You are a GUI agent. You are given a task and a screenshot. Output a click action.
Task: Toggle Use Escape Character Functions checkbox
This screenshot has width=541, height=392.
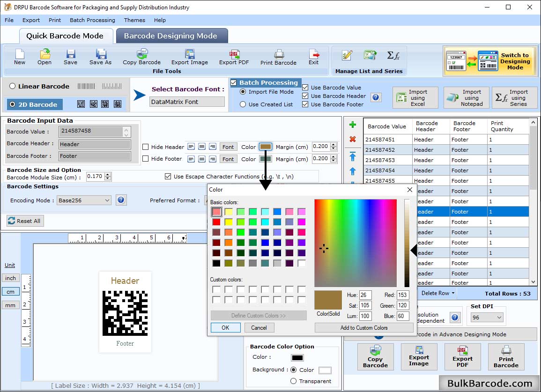point(168,177)
